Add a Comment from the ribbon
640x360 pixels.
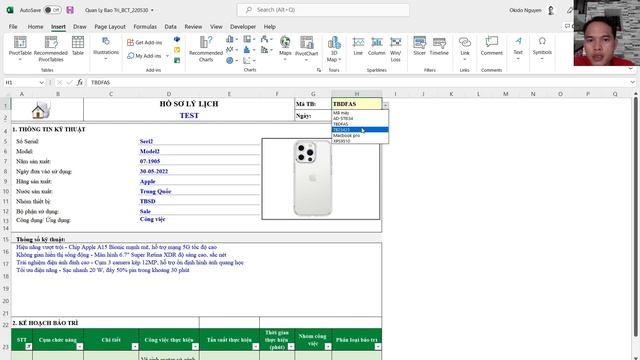pyautogui.click(x=491, y=46)
